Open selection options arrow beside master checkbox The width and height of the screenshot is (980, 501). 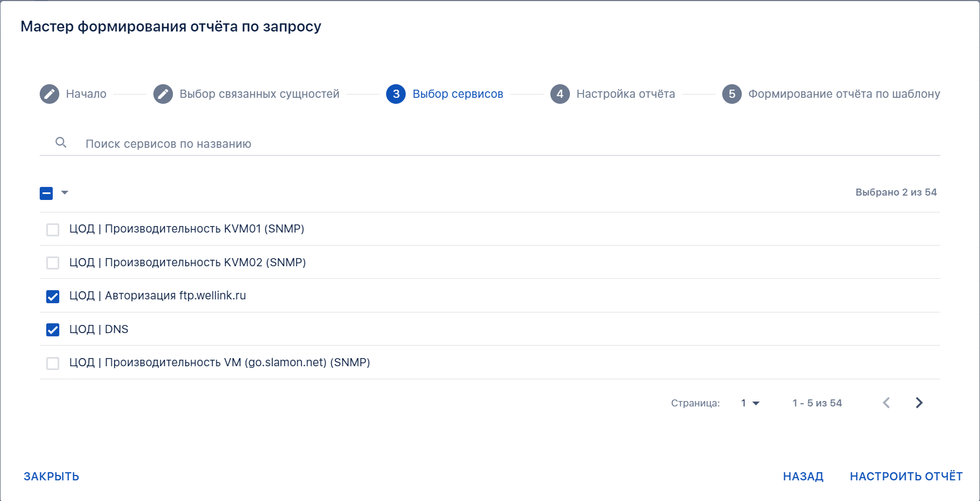(x=65, y=192)
